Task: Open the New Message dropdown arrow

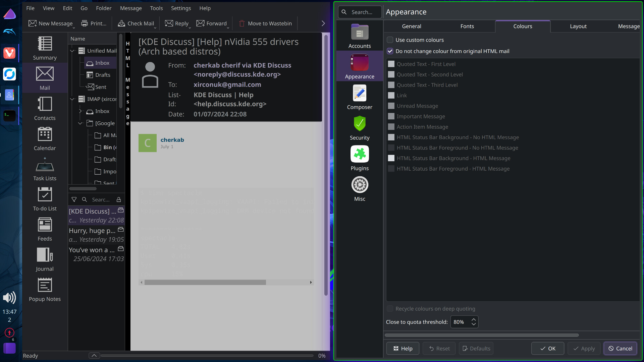Action: (x=74, y=27)
